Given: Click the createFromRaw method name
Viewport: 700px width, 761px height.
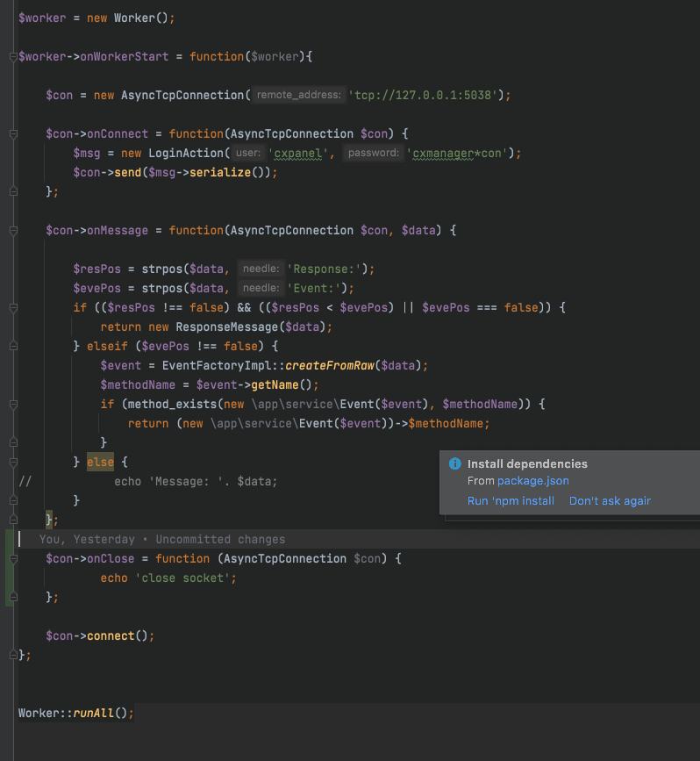Looking at the screenshot, I should point(330,365).
